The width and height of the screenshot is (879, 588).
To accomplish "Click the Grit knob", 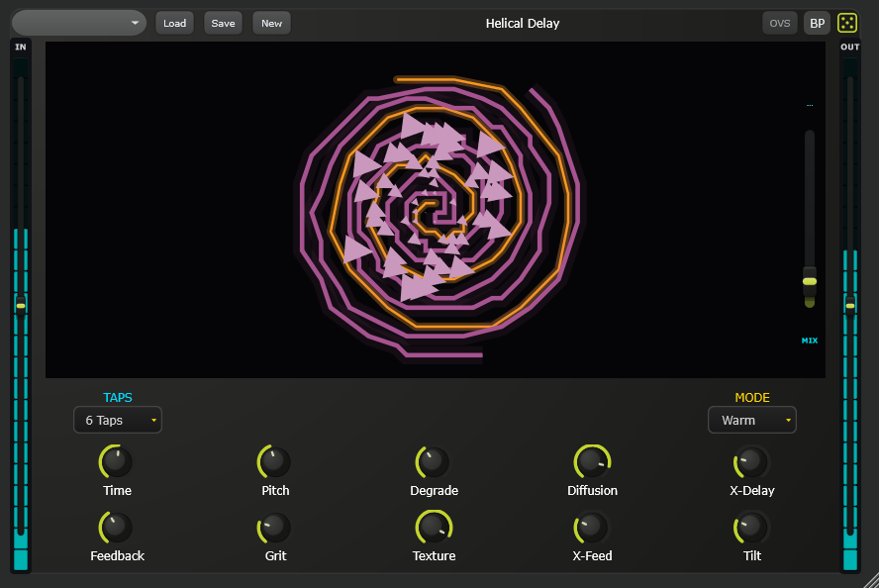I will point(274,529).
